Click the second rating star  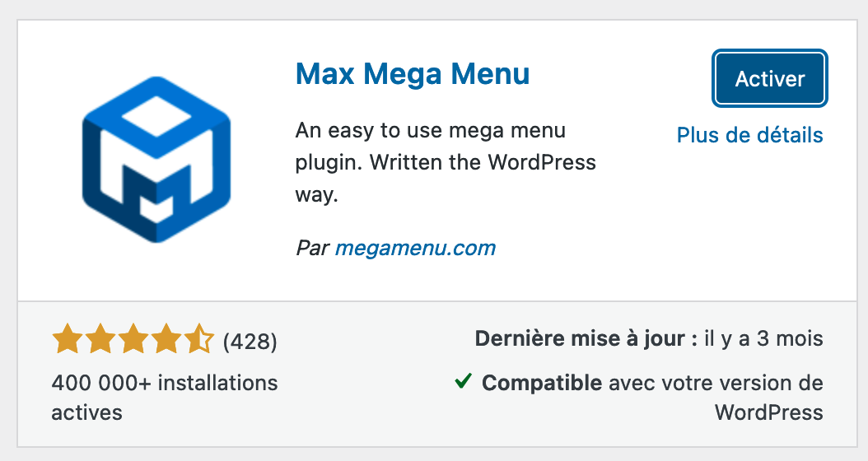(99, 339)
